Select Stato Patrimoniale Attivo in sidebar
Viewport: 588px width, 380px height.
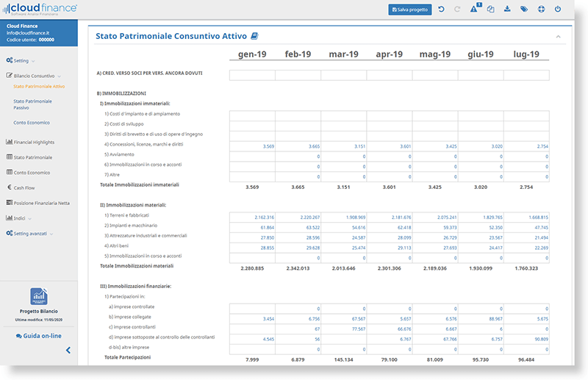[39, 86]
